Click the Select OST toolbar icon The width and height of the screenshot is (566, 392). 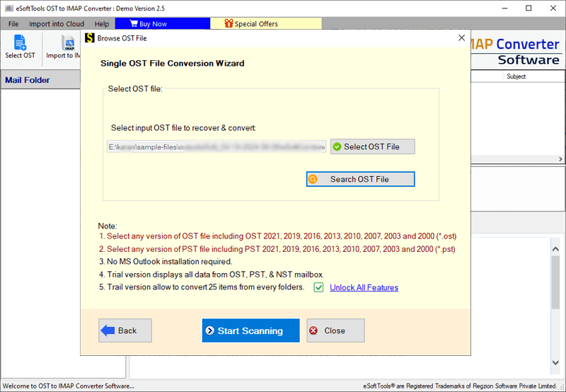pyautogui.click(x=20, y=42)
